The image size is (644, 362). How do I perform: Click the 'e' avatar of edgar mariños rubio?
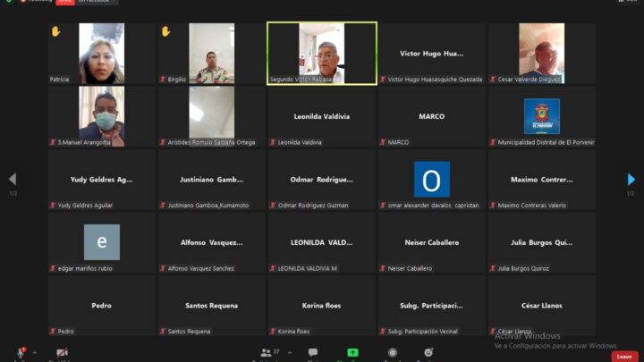click(x=102, y=242)
